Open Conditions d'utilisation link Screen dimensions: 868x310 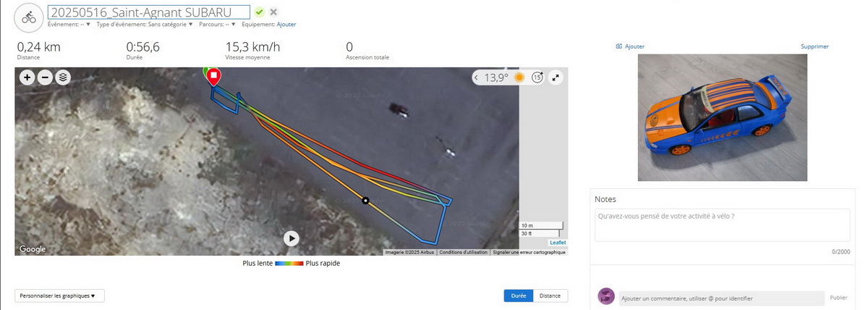coord(464,252)
